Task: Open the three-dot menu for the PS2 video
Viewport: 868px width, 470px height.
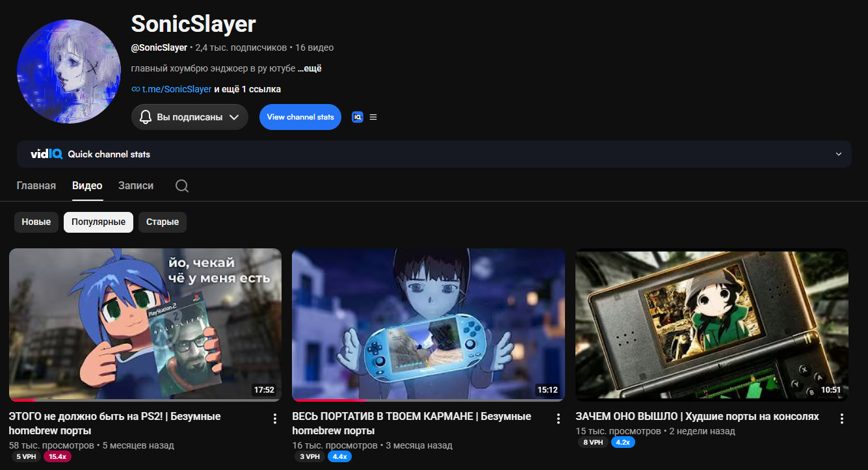Action: tap(275, 419)
